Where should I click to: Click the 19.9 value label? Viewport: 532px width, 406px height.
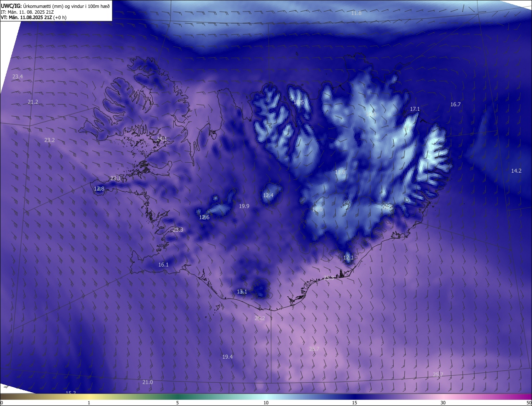(x=244, y=206)
